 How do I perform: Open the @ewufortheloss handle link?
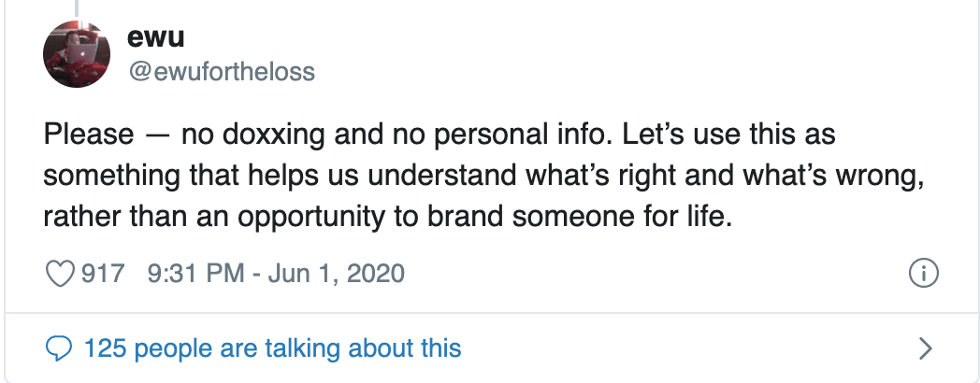coord(222,72)
